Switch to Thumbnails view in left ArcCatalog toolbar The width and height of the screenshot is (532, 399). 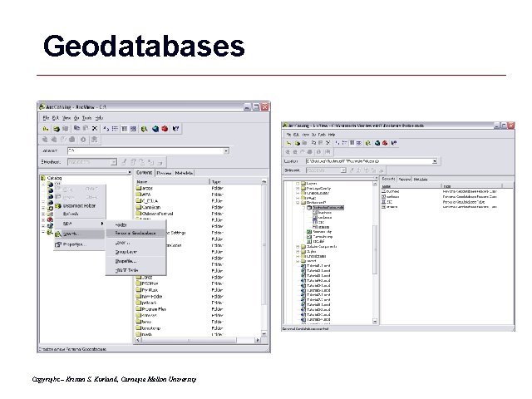click(133, 129)
